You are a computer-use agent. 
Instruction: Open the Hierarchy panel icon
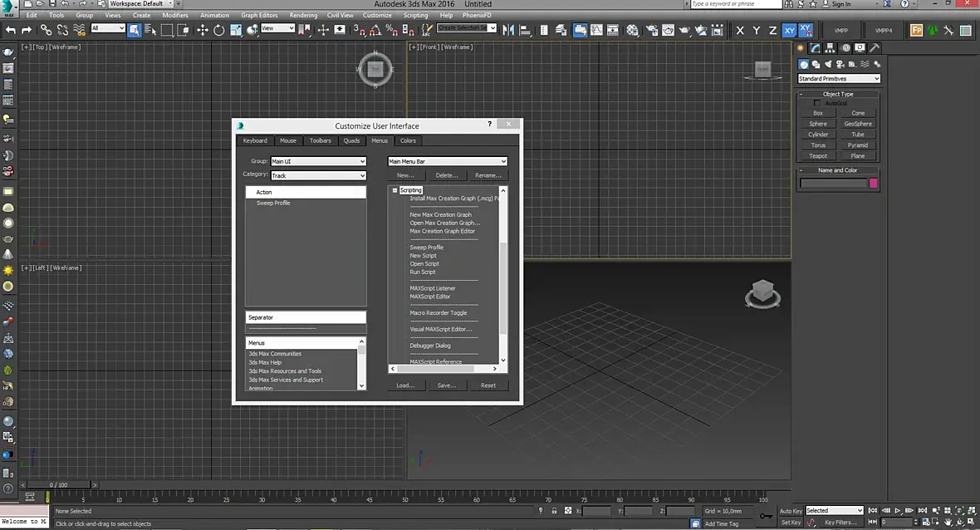coord(831,48)
